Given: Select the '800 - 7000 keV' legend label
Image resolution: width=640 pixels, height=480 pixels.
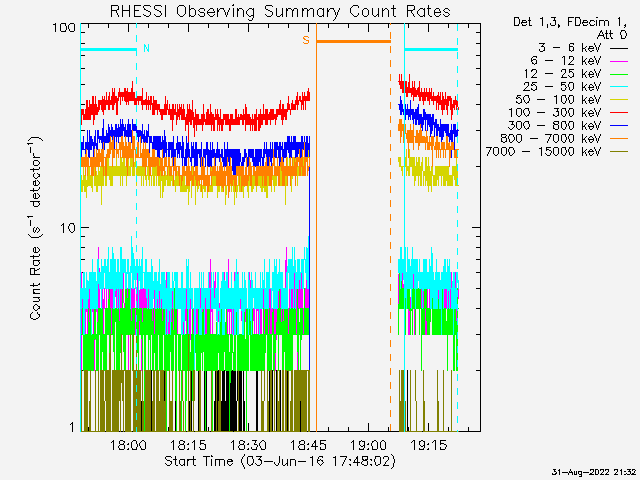Looking at the screenshot, I should pos(551,139).
